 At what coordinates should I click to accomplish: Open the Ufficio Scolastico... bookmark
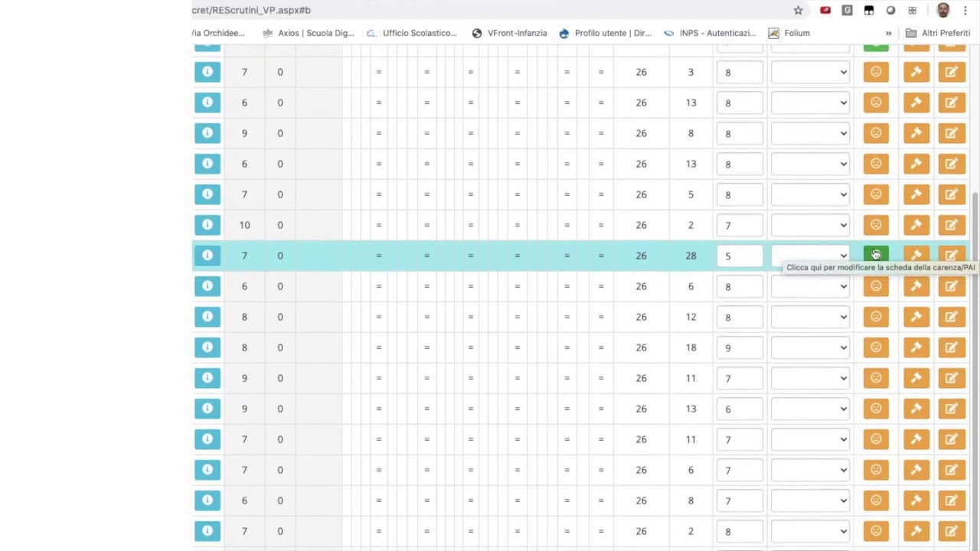tap(411, 33)
